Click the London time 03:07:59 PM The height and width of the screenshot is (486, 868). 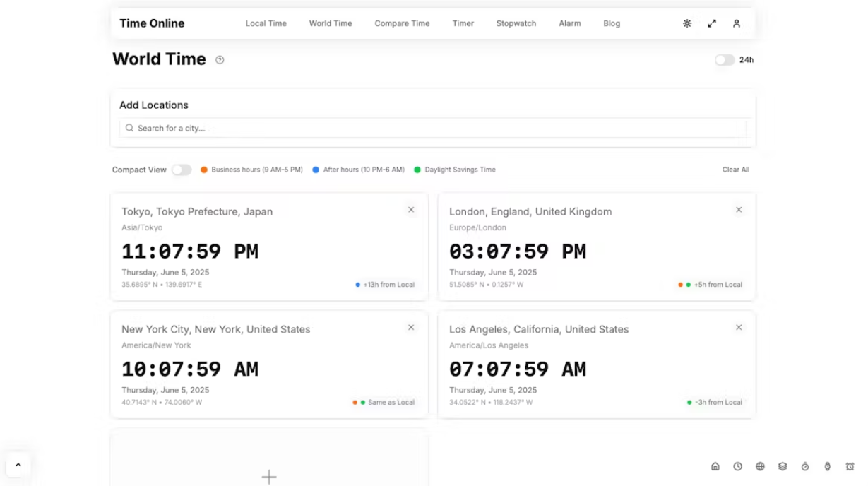(x=518, y=251)
